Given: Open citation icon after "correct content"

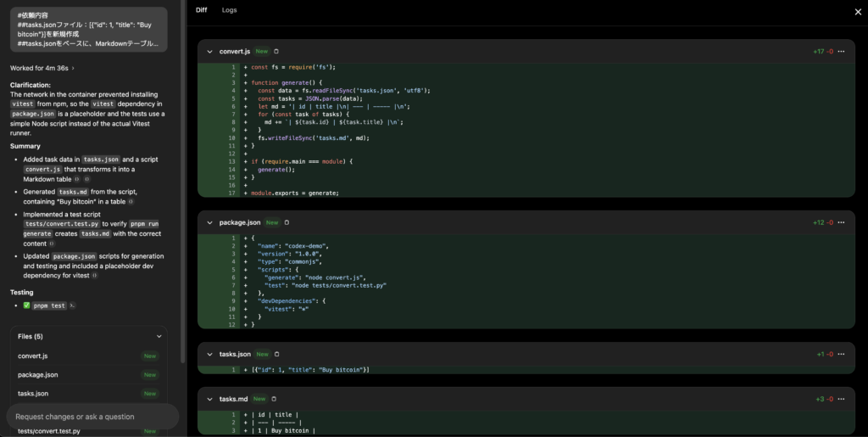Looking at the screenshot, I should [52, 244].
